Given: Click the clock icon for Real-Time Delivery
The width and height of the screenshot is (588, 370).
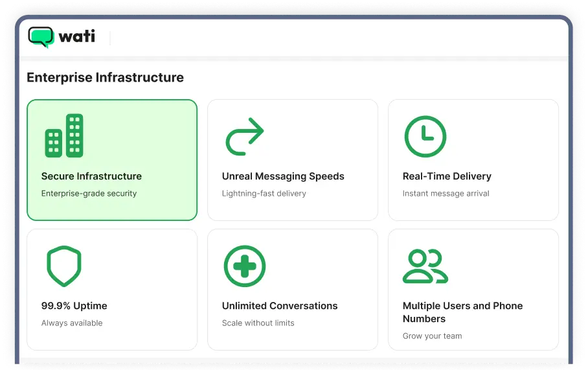Looking at the screenshot, I should pyautogui.click(x=425, y=137).
